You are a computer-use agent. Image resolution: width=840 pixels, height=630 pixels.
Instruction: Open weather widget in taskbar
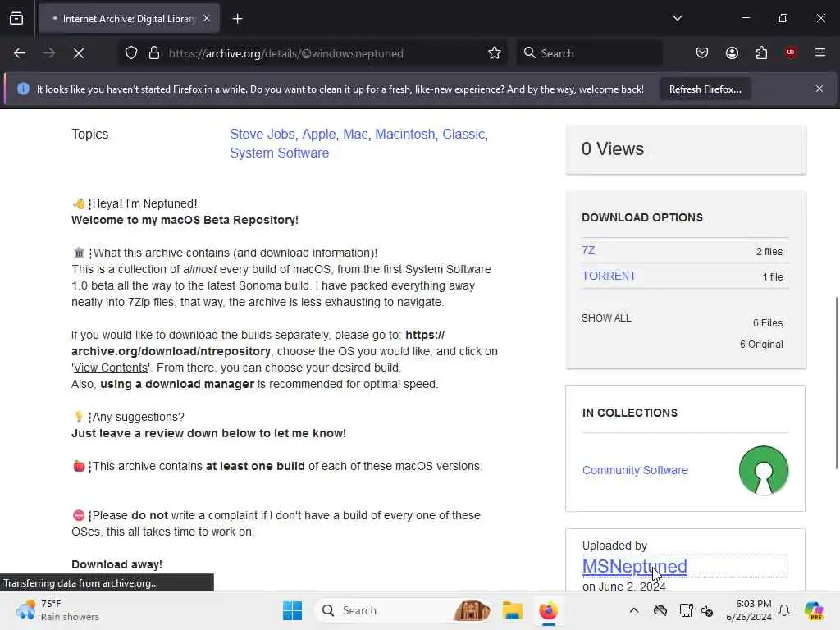58,610
